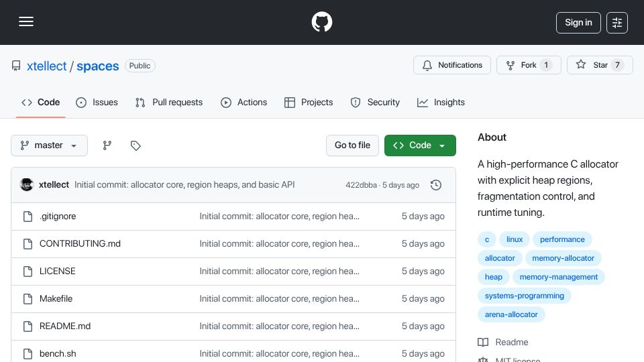View commit history clock icon
This screenshot has height=362, width=644.
pyautogui.click(x=436, y=185)
